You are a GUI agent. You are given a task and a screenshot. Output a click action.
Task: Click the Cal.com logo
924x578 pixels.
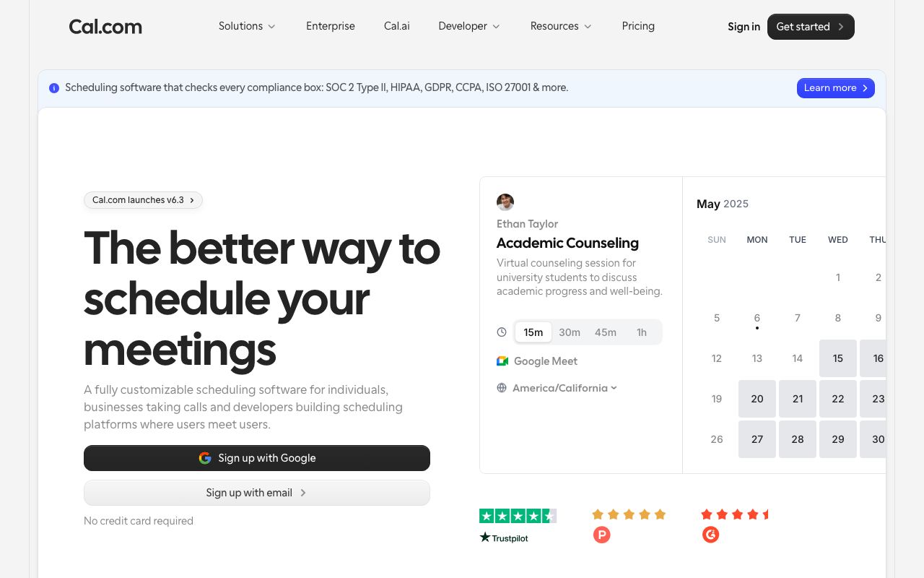(x=105, y=26)
